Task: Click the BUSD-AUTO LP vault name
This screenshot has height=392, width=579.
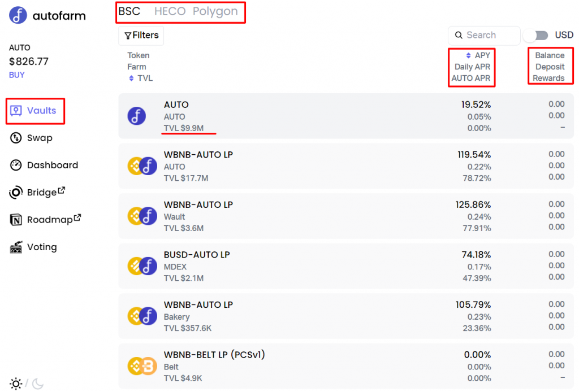Action: tap(197, 255)
